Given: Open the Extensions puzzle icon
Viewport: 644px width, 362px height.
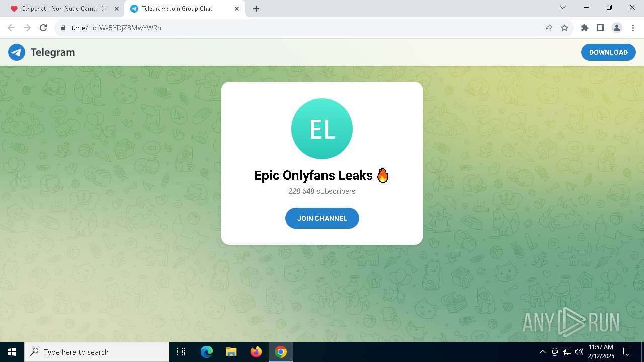Looking at the screenshot, I should pyautogui.click(x=585, y=28).
